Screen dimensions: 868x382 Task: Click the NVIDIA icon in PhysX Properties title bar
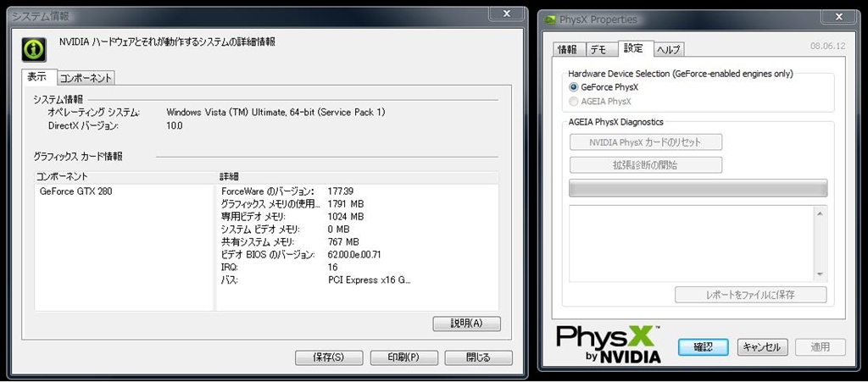(x=549, y=19)
